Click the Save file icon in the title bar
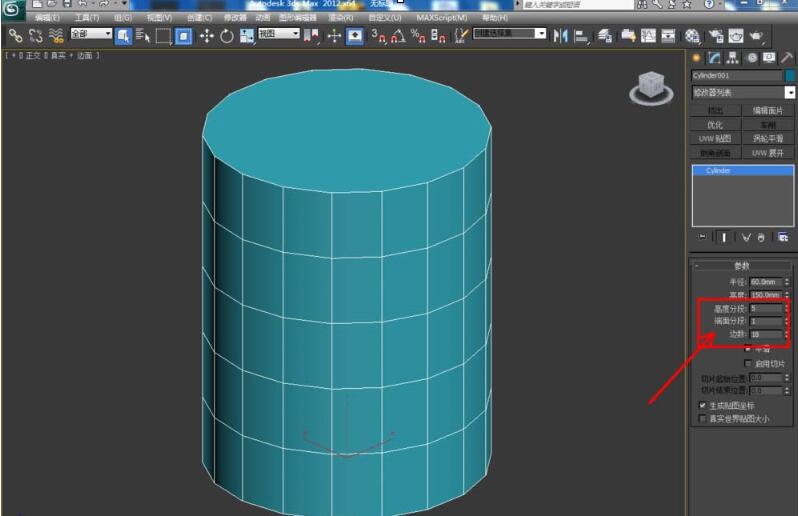The image size is (798, 516). (x=67, y=4)
